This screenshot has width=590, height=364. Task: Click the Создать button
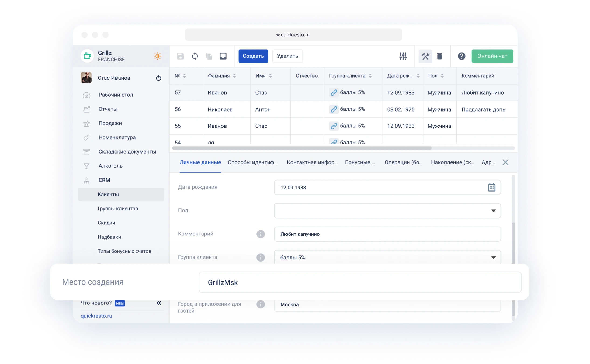253,56
